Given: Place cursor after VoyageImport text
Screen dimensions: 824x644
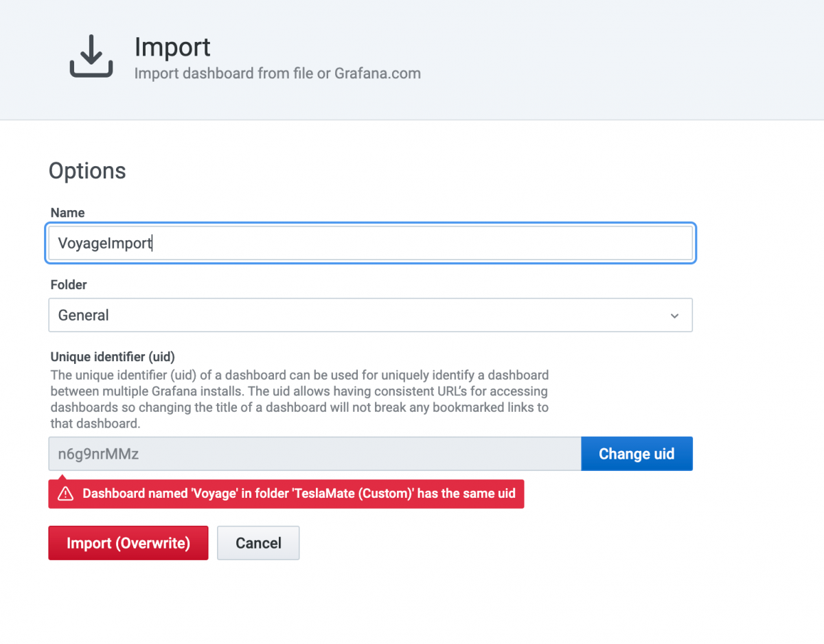Looking at the screenshot, I should [x=152, y=243].
